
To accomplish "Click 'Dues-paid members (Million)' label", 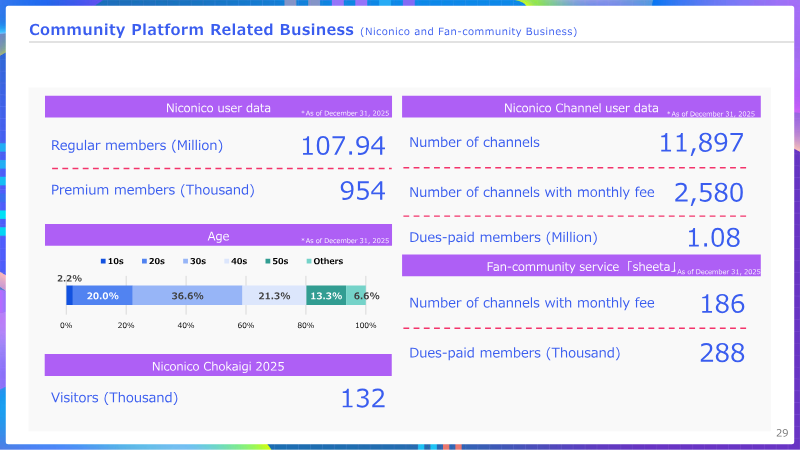I will (503, 237).
